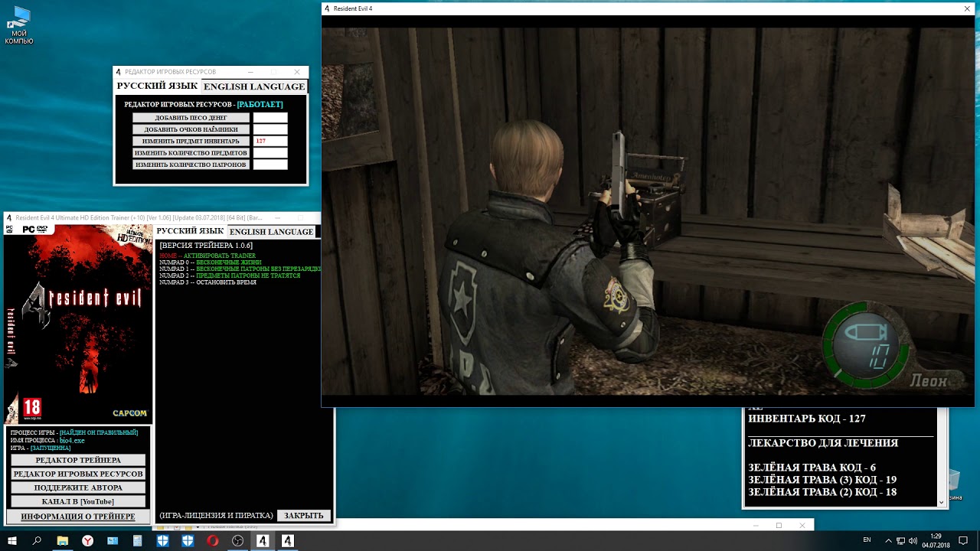Click scroll-down arrow in item codes list
This screenshot has width=980, height=551.
pyautogui.click(x=942, y=502)
